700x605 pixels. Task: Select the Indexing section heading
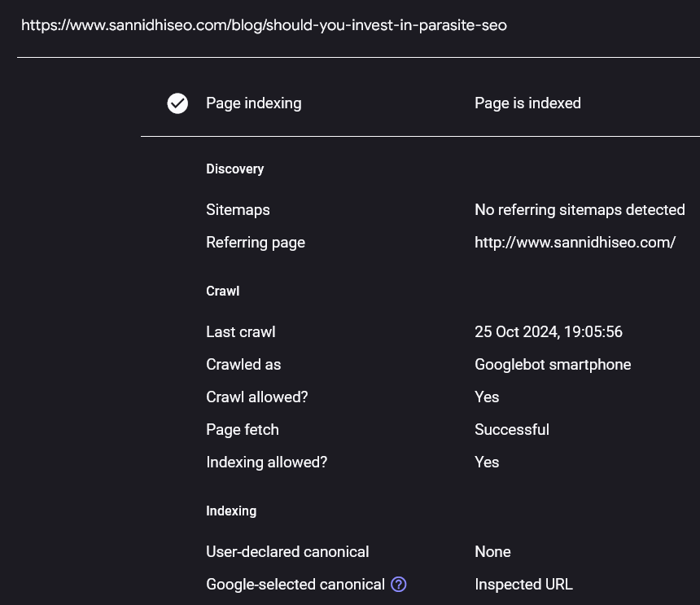click(x=231, y=511)
